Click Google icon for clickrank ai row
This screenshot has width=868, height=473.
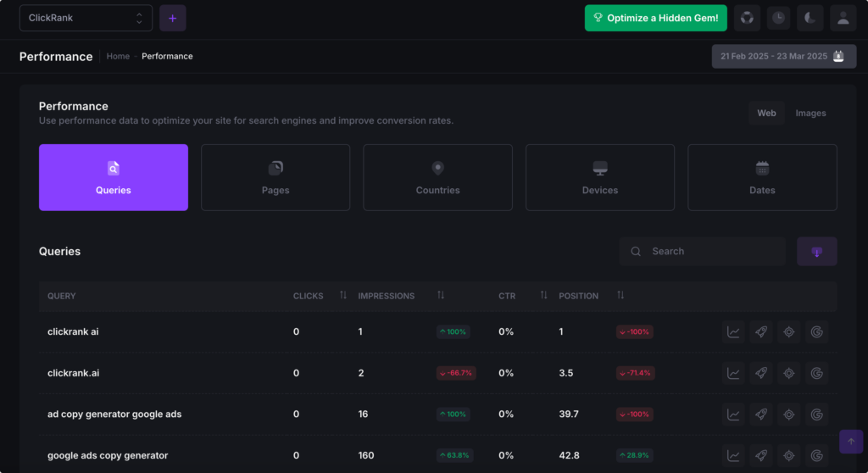(x=816, y=331)
